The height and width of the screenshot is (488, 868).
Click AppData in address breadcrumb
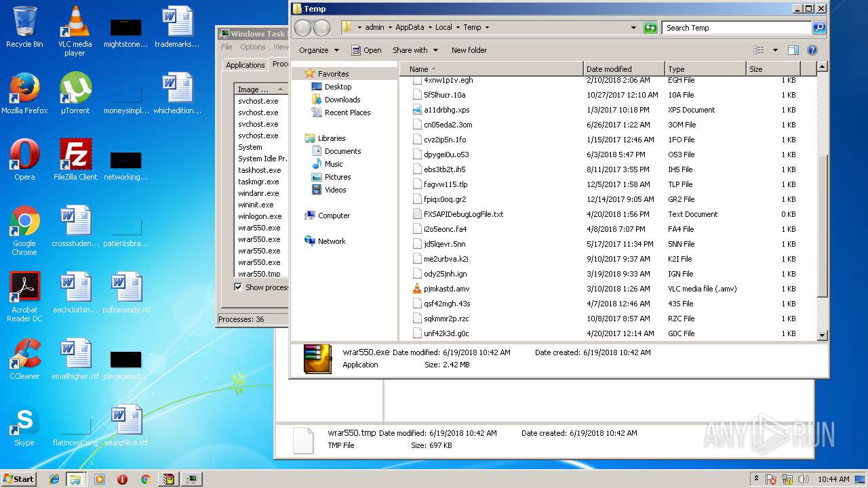coord(410,28)
